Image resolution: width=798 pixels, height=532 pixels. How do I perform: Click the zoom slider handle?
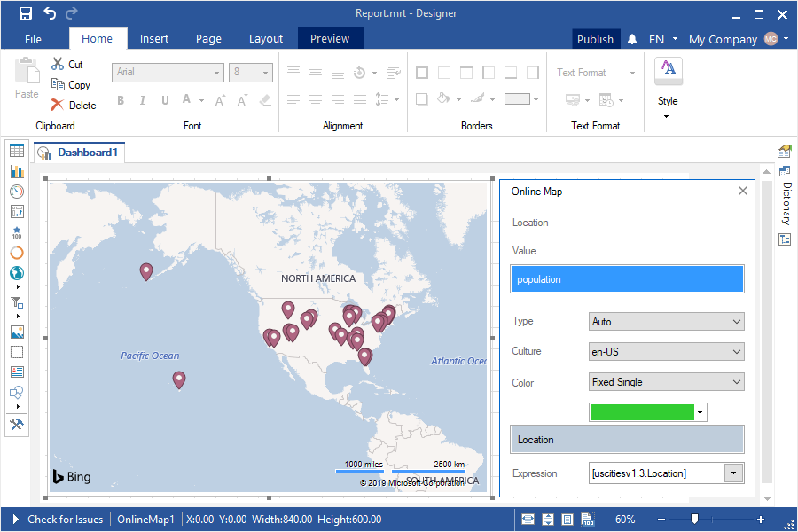[x=694, y=519]
